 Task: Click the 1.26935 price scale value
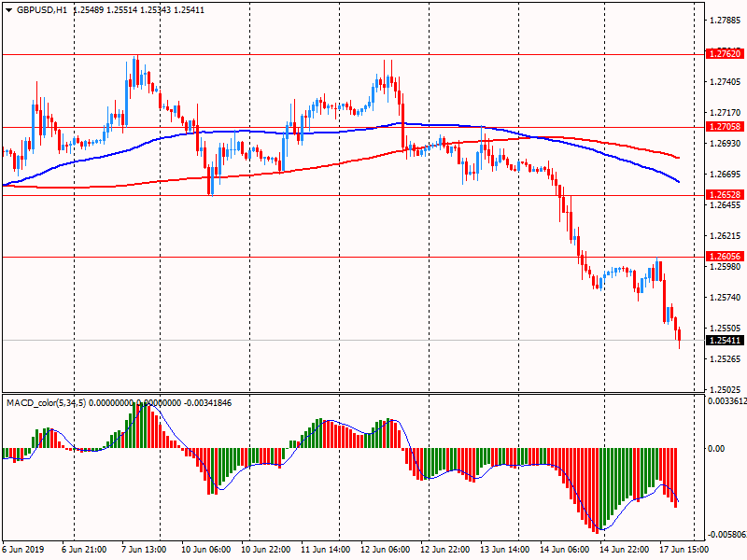(726, 144)
